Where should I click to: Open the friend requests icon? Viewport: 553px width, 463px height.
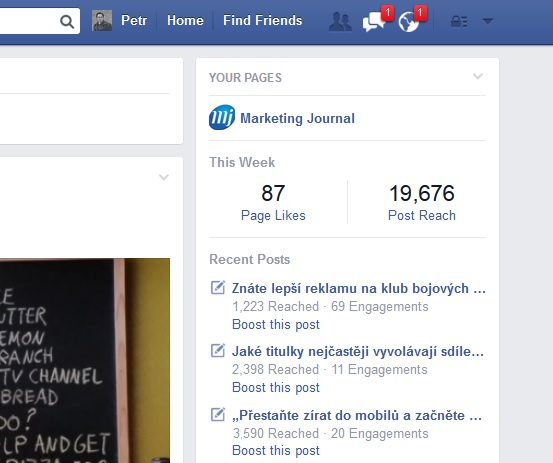coord(340,22)
